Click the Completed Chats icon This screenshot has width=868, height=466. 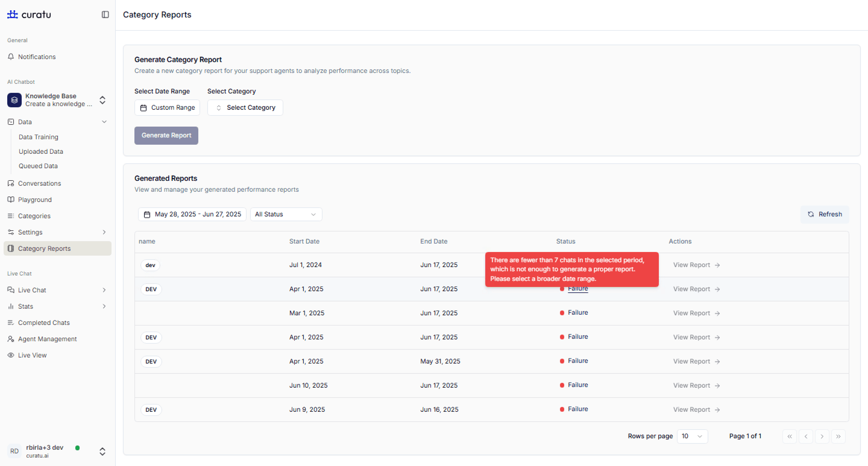pos(11,323)
